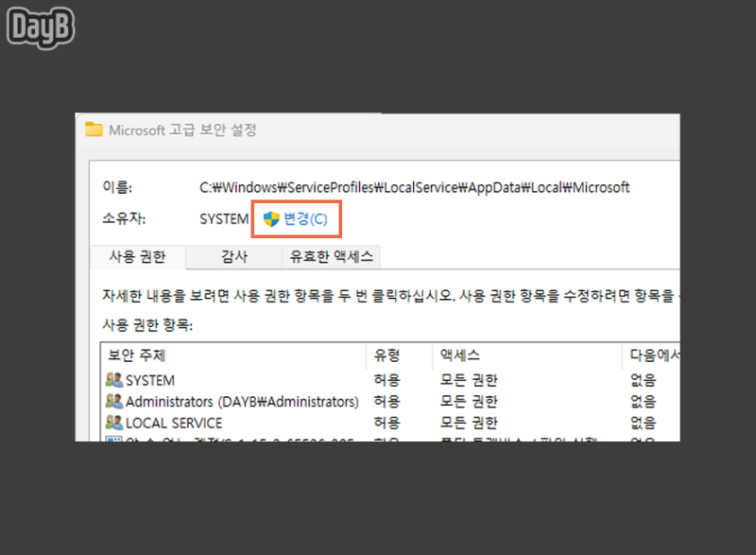This screenshot has height=555, width=756.
Task: Click the group icon beside SYSTEM entry
Action: [x=115, y=380]
